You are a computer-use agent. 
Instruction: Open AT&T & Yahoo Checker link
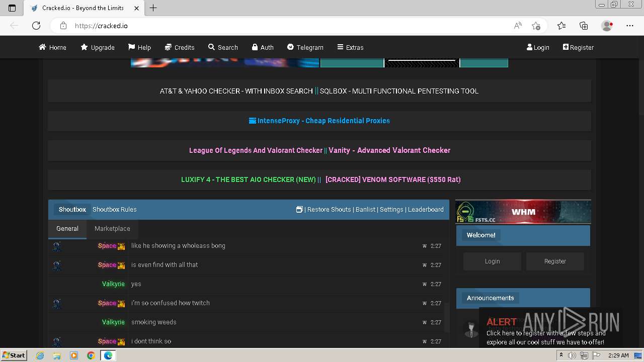236,91
